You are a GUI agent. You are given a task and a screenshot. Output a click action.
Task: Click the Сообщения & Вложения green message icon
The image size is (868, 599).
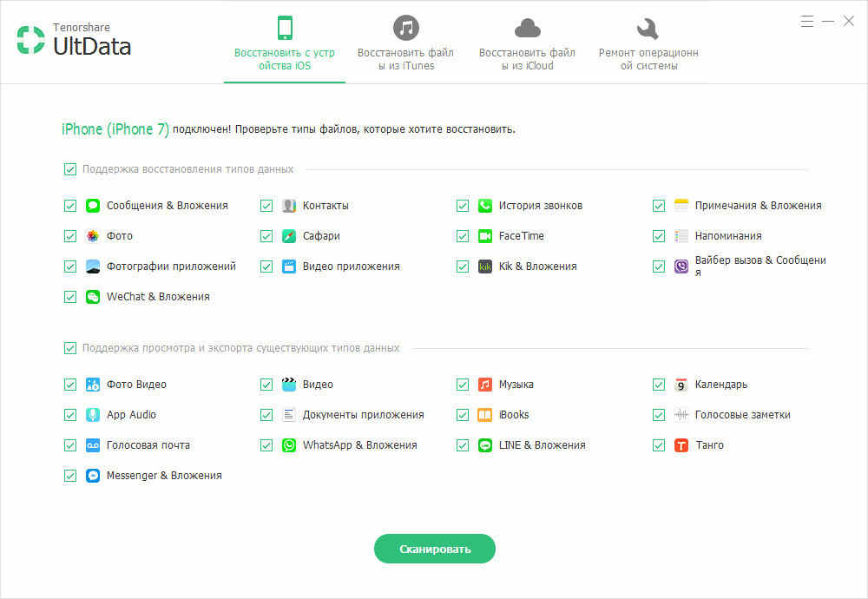coord(93,206)
